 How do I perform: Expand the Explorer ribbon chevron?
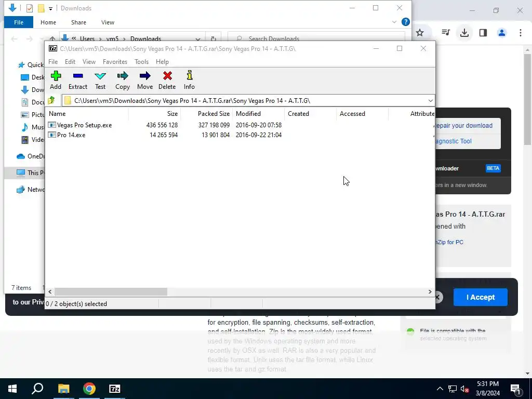[394, 22]
